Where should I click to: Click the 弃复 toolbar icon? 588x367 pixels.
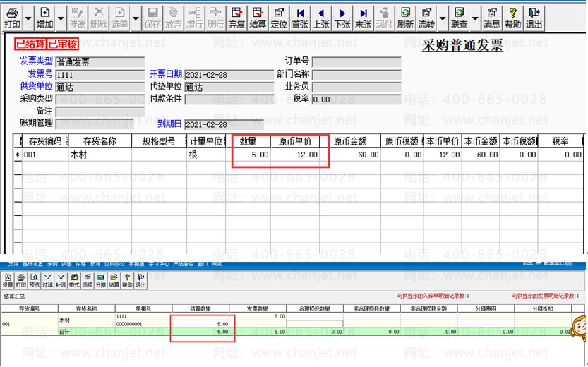(236, 18)
